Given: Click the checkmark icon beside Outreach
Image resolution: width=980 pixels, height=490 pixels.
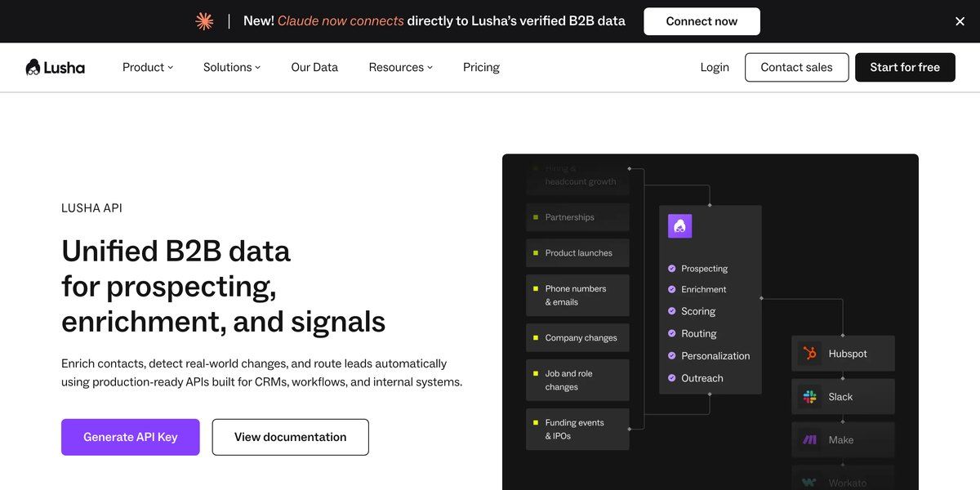Looking at the screenshot, I should pyautogui.click(x=672, y=378).
